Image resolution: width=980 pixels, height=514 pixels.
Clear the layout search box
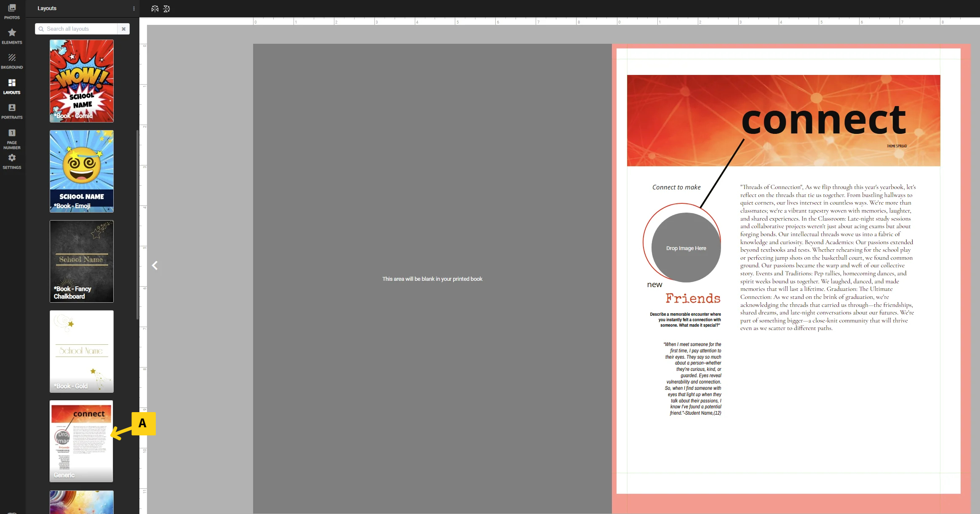point(123,29)
